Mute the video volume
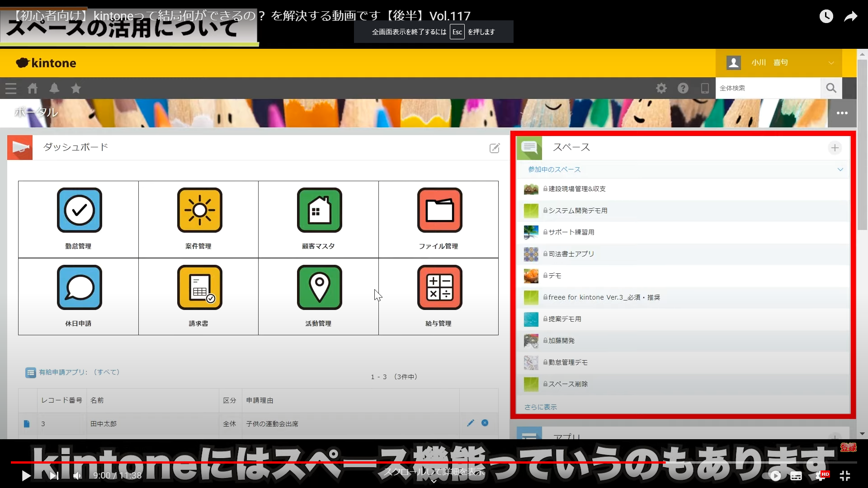The image size is (868, 488). click(78, 476)
